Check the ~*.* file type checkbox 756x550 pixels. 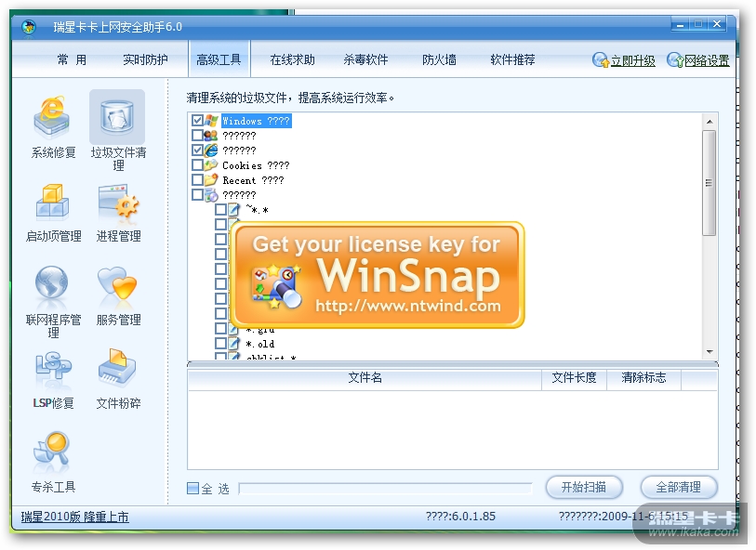click(220, 209)
